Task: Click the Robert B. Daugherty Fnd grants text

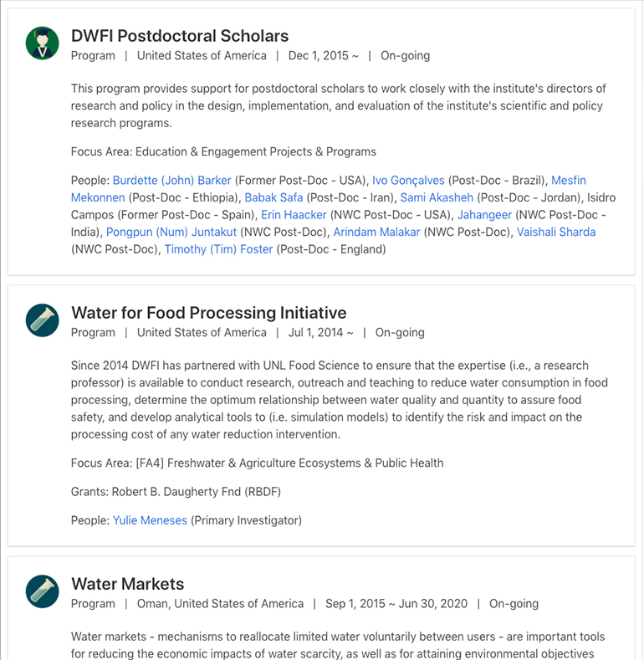Action: (x=176, y=492)
